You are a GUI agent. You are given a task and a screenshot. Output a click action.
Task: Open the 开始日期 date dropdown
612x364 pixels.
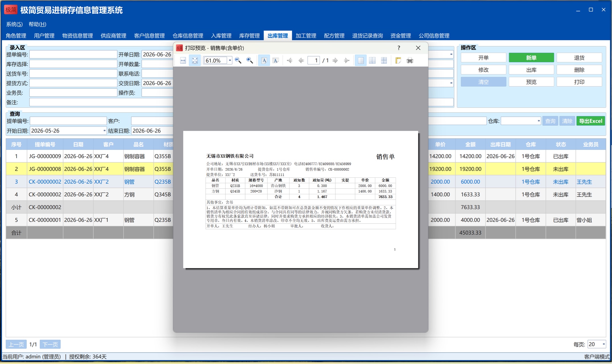coord(104,131)
